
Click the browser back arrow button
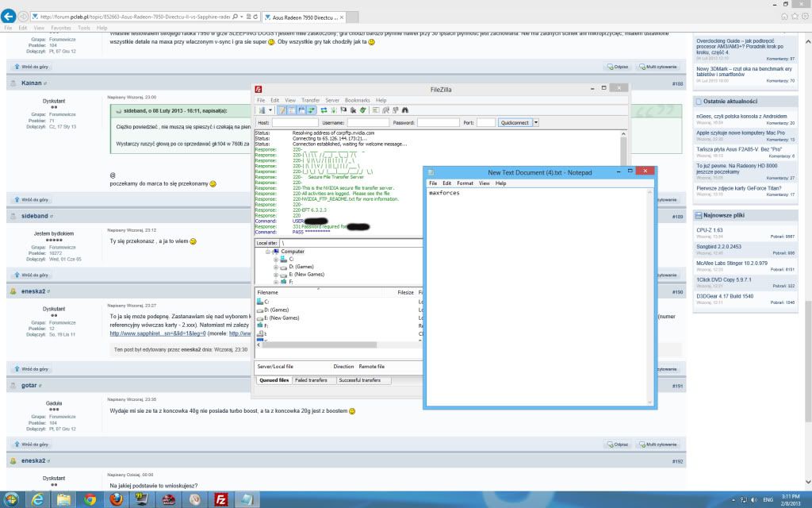[10, 16]
